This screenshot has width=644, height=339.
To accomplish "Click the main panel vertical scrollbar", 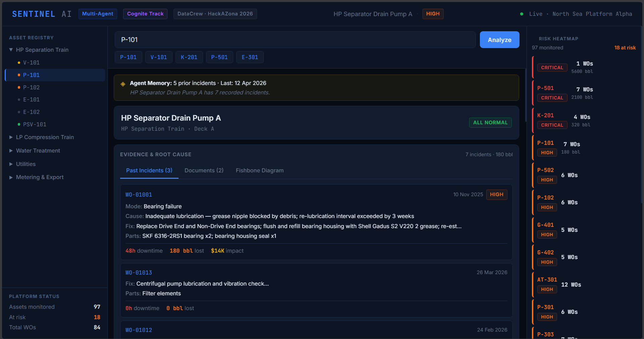I will [x=526, y=95].
